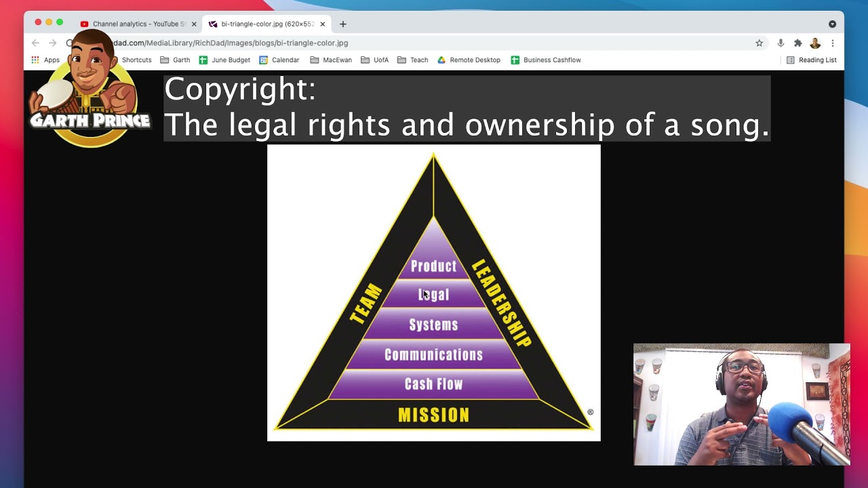
Task: Click the MISSION base of the triangle
Action: click(434, 415)
